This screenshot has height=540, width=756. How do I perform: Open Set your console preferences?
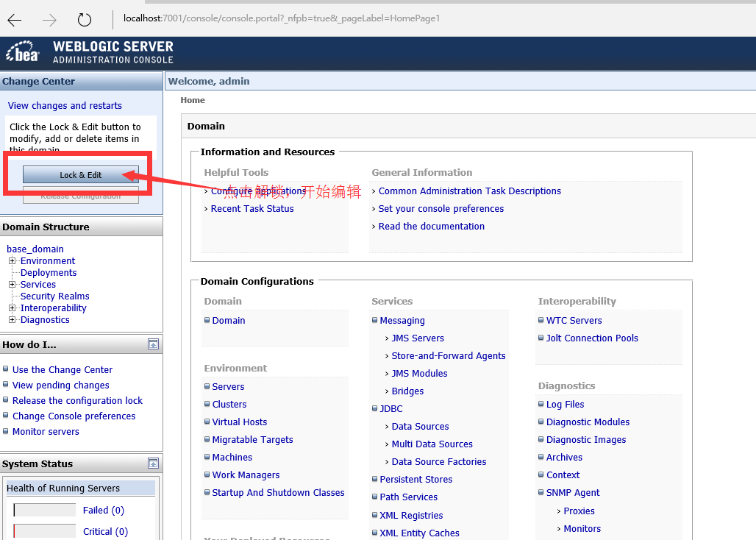[x=441, y=209]
